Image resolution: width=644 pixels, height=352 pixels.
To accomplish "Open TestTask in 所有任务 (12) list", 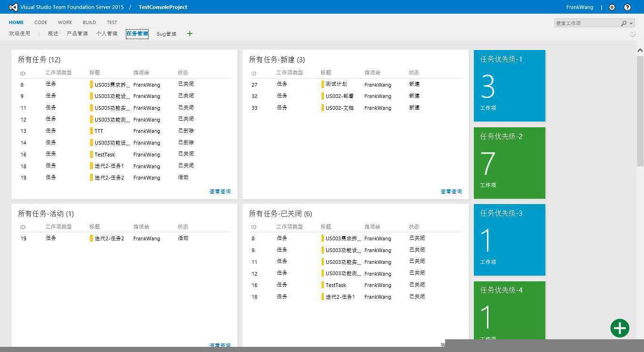I will 105,155.
